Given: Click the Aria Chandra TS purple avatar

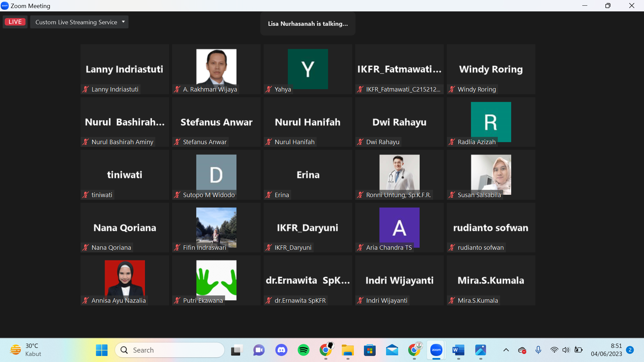Looking at the screenshot, I should coord(399,225).
